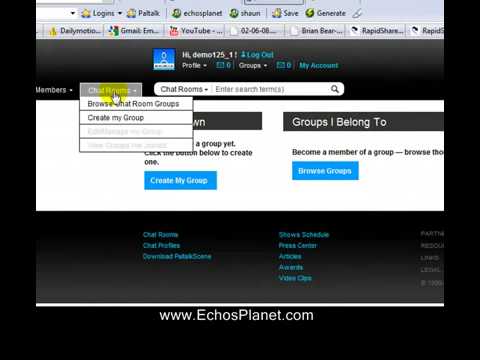Open the Chat Rooms footer link
The image size is (480, 360).
[x=160, y=235]
